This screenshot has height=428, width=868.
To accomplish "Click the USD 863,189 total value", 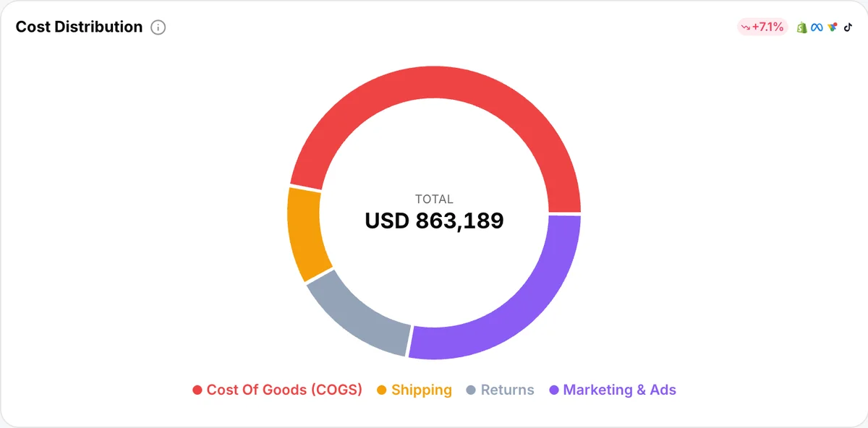I will (434, 221).
